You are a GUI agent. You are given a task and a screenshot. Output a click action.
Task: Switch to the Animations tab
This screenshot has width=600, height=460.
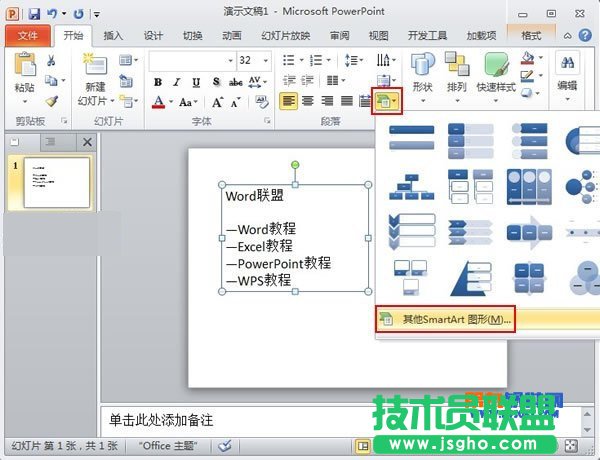coord(232,36)
